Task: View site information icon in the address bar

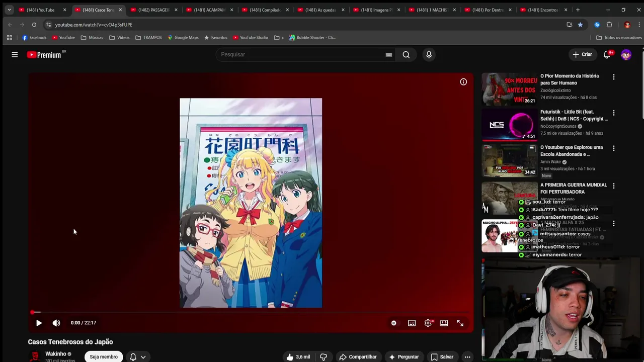Action: [48, 25]
